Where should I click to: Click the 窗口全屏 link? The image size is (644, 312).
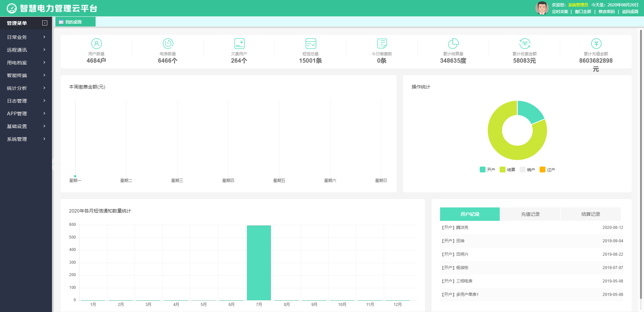(583, 12)
